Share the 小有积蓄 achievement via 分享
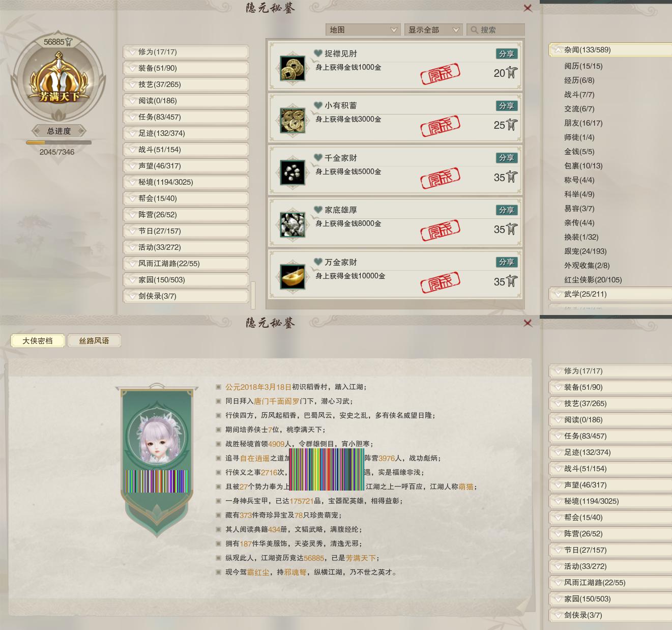 coord(506,106)
